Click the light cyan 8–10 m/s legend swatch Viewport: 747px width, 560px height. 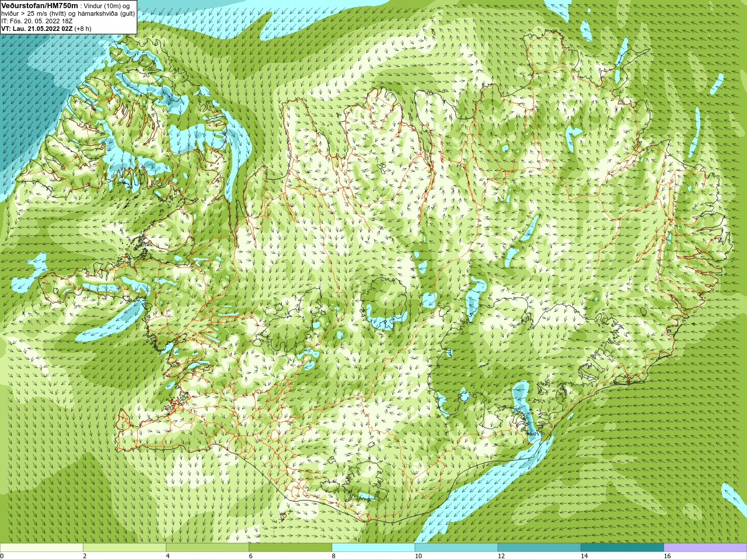click(x=373, y=548)
